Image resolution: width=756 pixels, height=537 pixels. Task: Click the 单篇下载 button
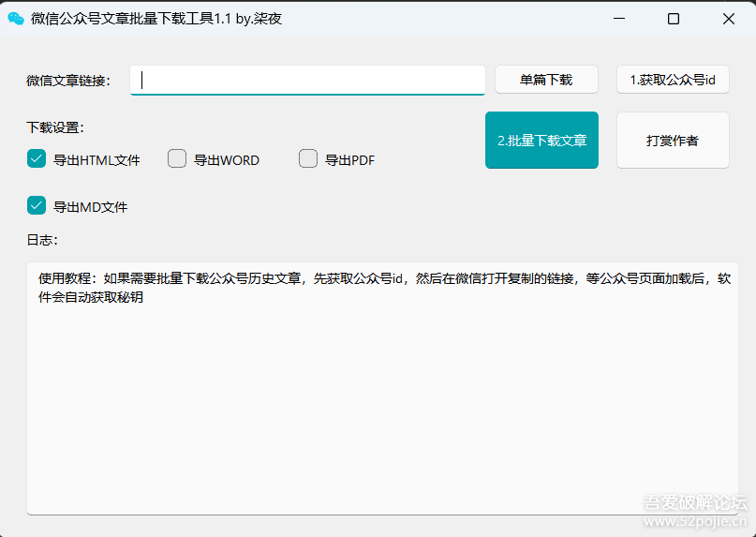point(546,80)
